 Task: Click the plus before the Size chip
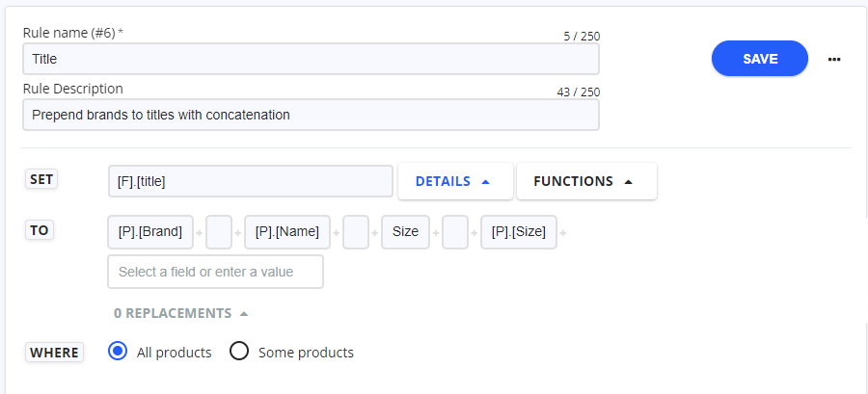click(375, 233)
